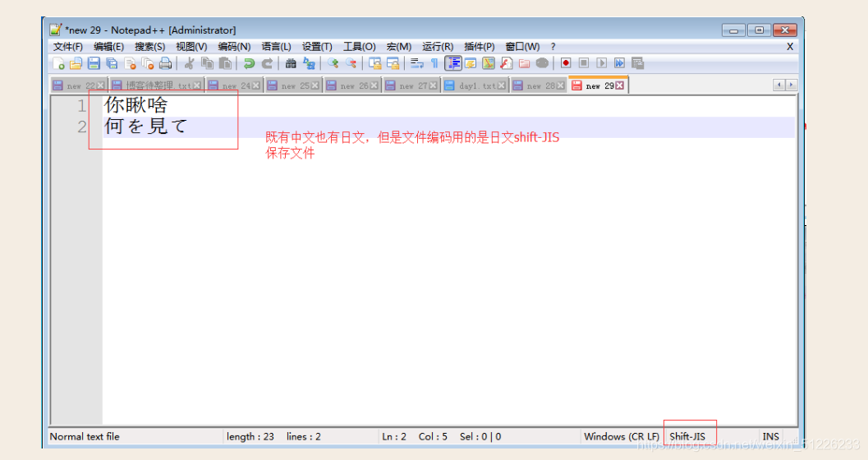Image resolution: width=868 pixels, height=460 pixels.
Task: Open the 视图(V) menu
Action: 191,47
